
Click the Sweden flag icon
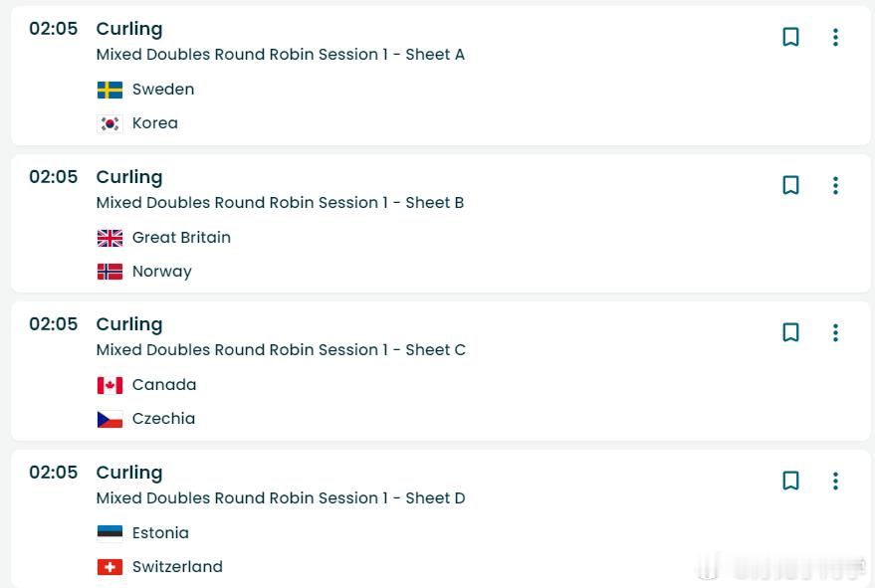tap(109, 90)
